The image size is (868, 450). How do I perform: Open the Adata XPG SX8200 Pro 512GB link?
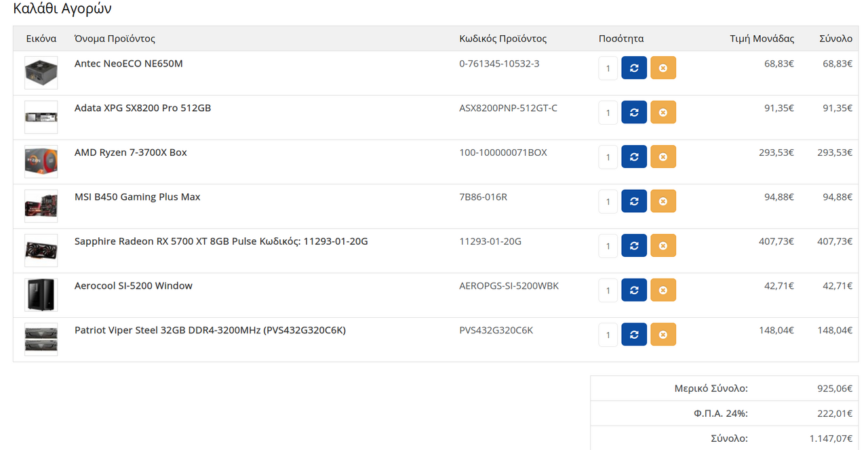[142, 108]
